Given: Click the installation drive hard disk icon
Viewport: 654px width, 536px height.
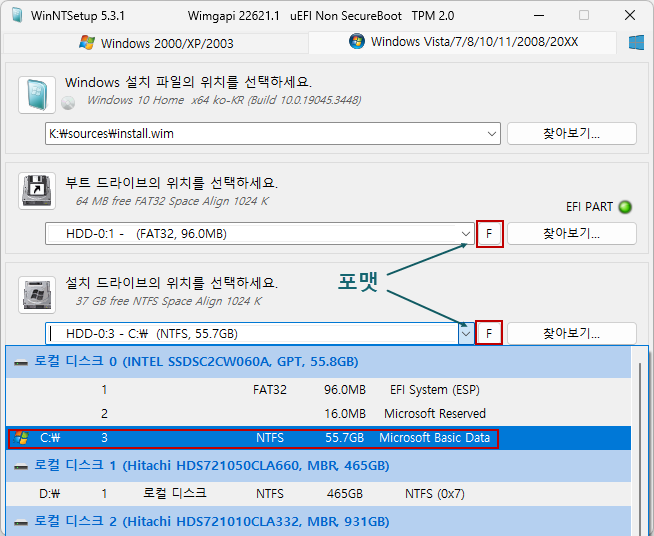Looking at the screenshot, I should (37, 295).
